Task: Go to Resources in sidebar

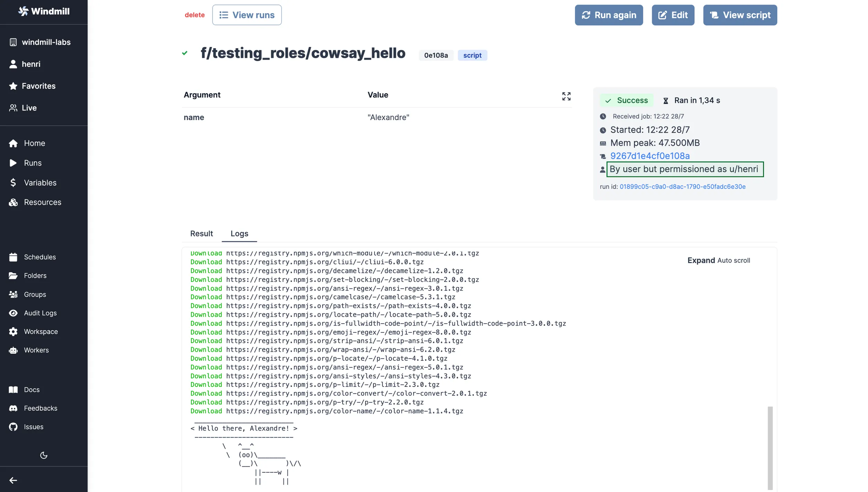Action: point(42,202)
